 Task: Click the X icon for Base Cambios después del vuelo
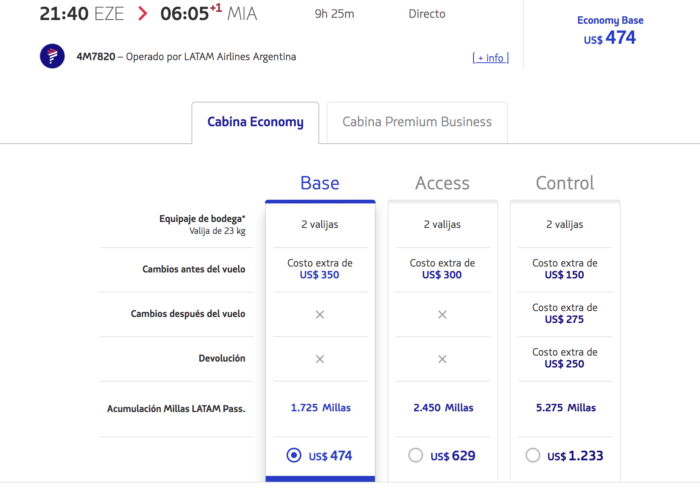[320, 315]
